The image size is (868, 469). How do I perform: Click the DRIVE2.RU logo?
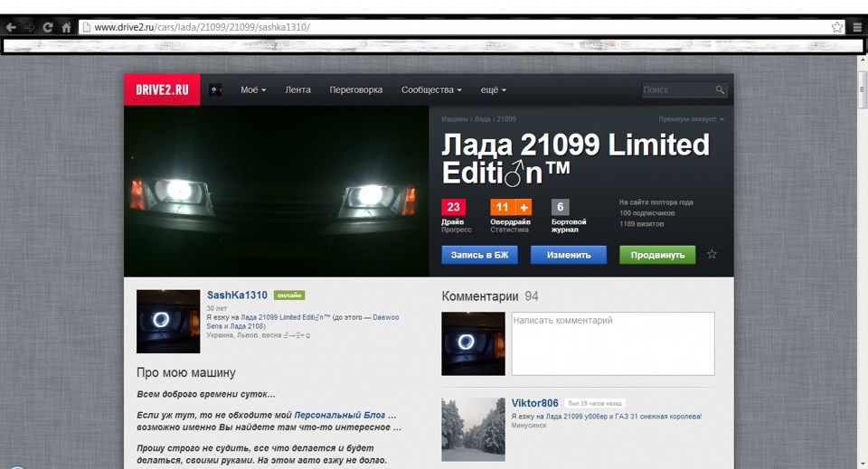(162, 89)
